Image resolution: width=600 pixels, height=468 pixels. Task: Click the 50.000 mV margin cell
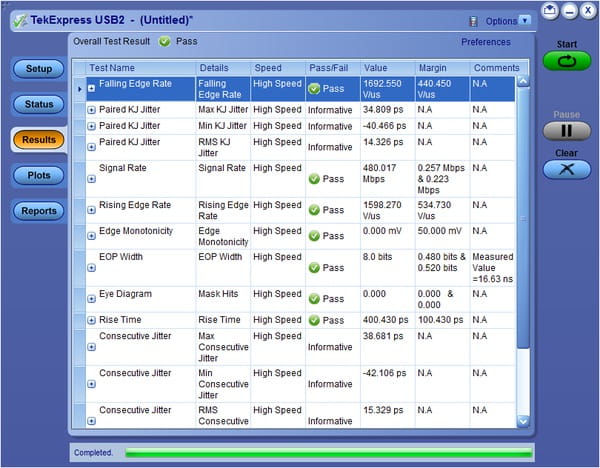pos(442,236)
